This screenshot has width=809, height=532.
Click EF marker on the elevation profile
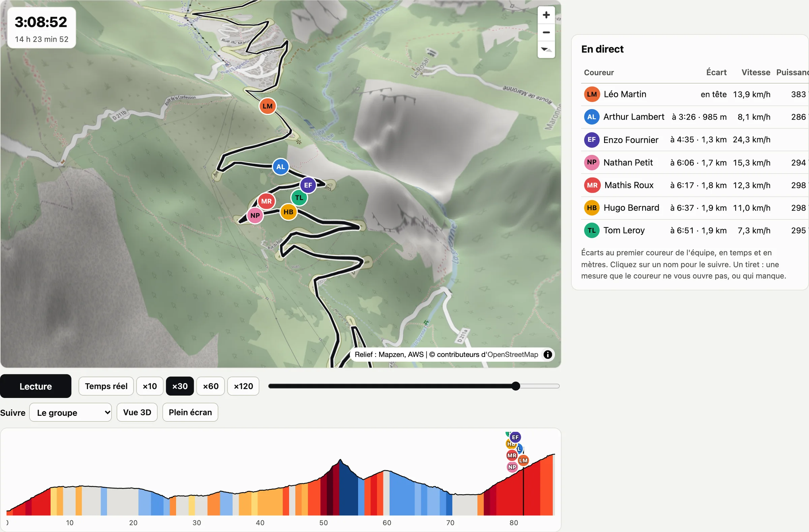click(515, 437)
